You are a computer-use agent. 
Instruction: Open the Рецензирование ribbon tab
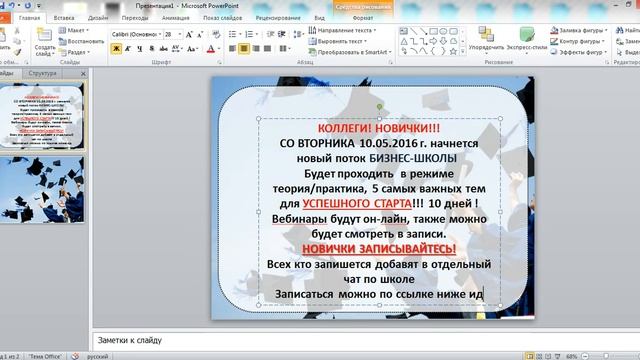[x=278, y=18]
